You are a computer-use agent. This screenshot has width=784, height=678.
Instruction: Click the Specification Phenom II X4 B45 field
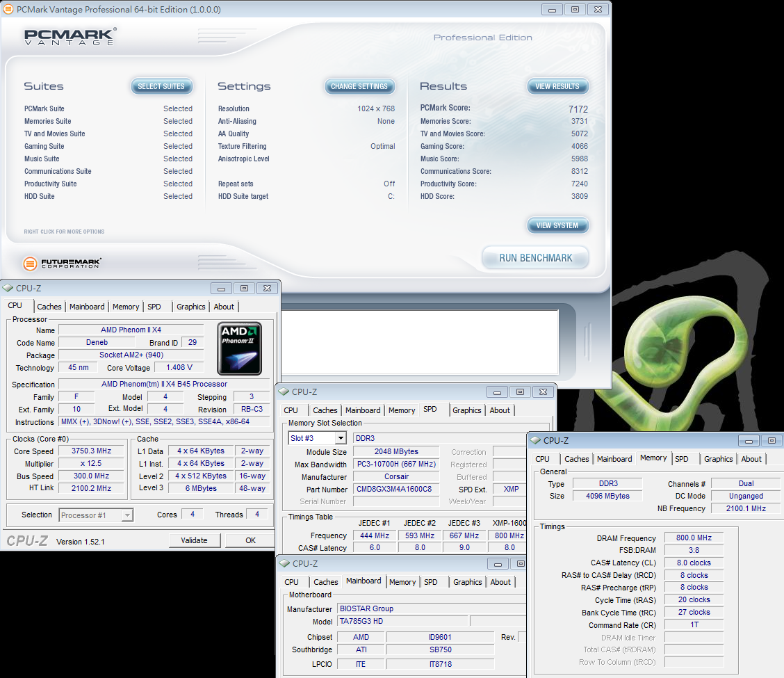click(x=164, y=385)
